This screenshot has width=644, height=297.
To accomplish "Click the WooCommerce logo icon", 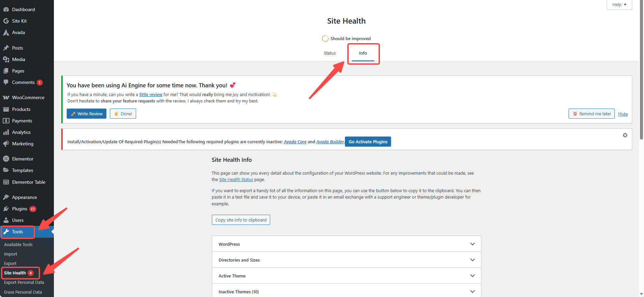I will (x=6, y=97).
